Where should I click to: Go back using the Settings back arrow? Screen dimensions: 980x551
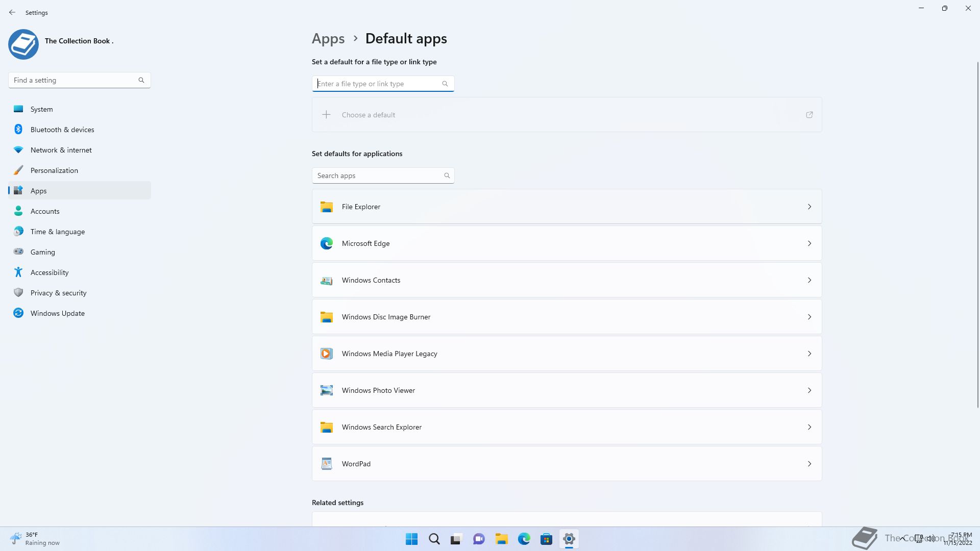coord(12,12)
